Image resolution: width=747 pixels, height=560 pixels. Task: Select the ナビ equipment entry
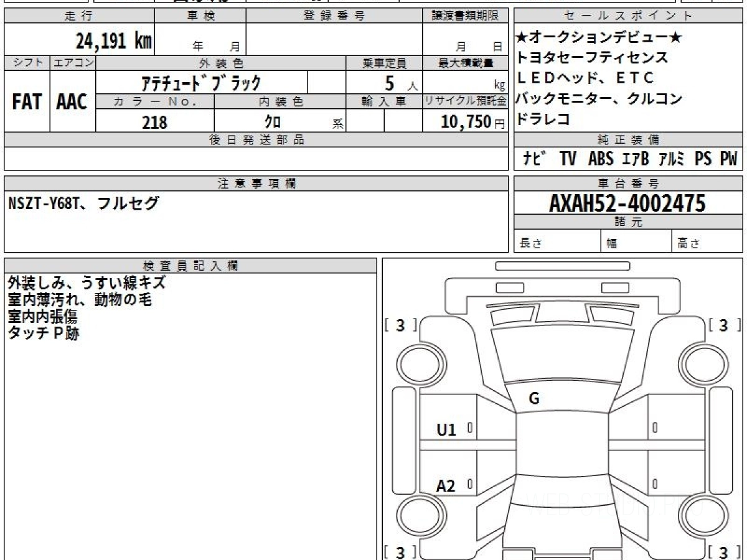[x=535, y=159]
